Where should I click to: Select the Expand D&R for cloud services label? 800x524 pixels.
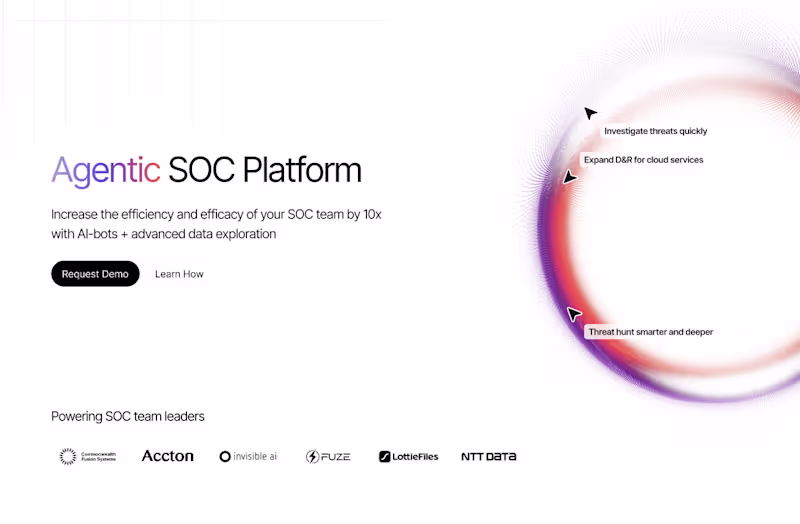643,160
